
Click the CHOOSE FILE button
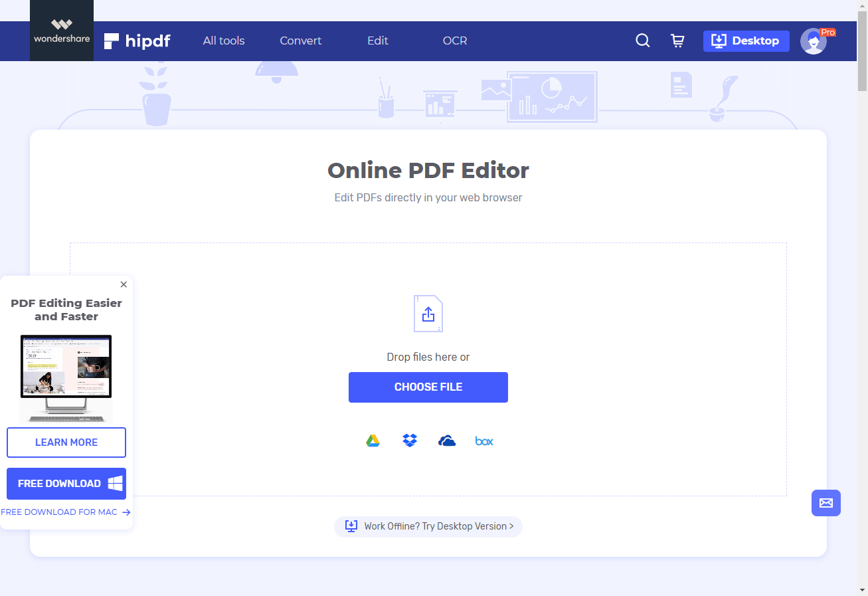point(428,387)
